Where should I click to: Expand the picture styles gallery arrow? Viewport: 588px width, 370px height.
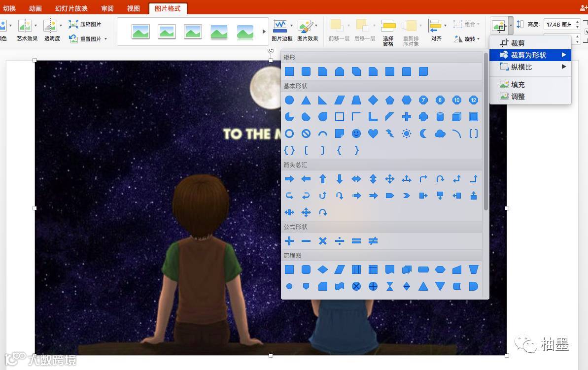[x=264, y=32]
